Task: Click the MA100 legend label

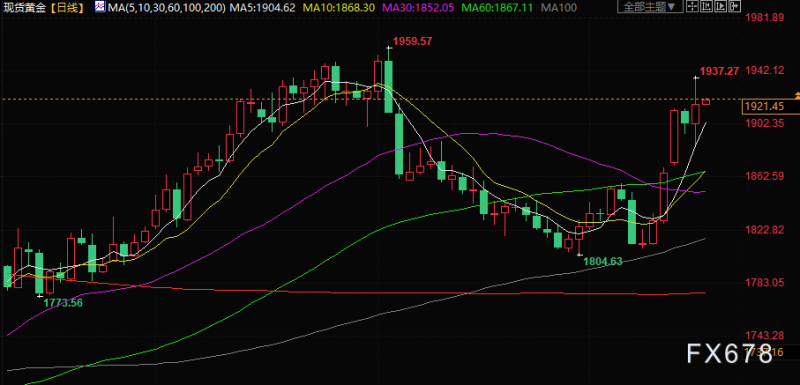Action: [559, 7]
